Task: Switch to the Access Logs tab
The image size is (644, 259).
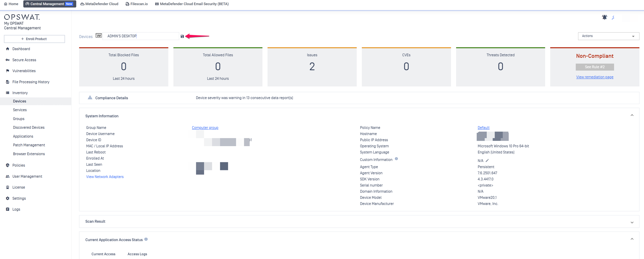Action: coord(137,254)
